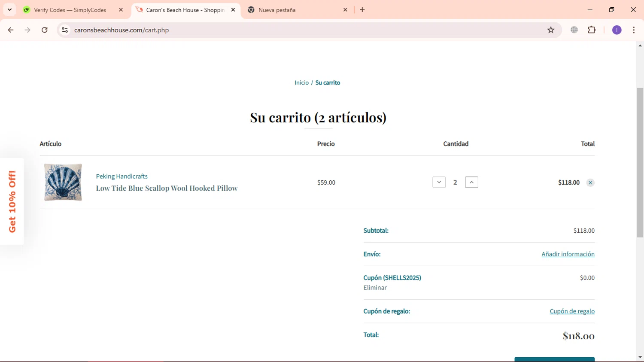Click the $118.00 item total
Viewport: 644px width, 362px height.
[569, 183]
